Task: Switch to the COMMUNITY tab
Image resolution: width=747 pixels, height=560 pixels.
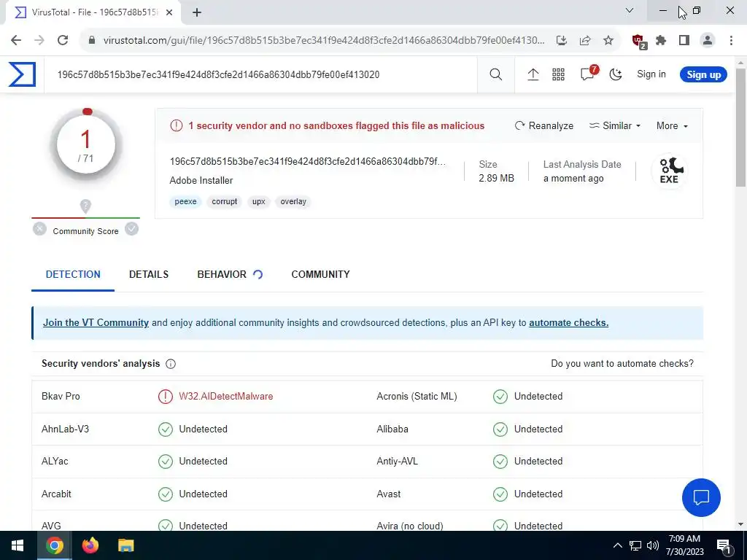Action: [x=321, y=274]
